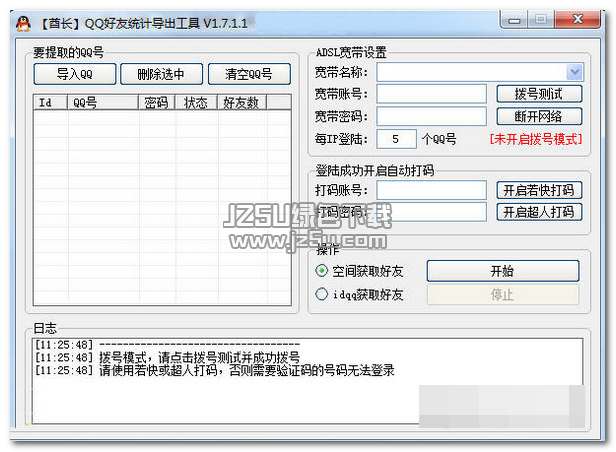
Task: Select the idqq获取好友 radio option
Action: tap(359, 294)
